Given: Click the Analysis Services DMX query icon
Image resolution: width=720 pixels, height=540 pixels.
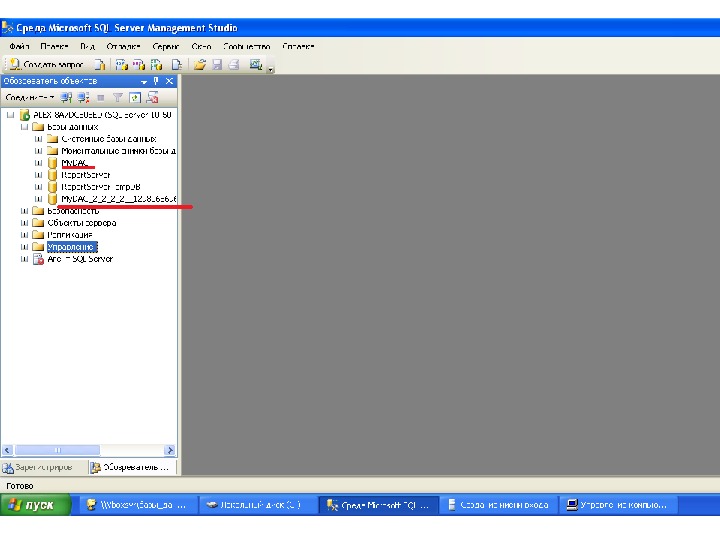Looking at the screenshot, I should click(139, 64).
